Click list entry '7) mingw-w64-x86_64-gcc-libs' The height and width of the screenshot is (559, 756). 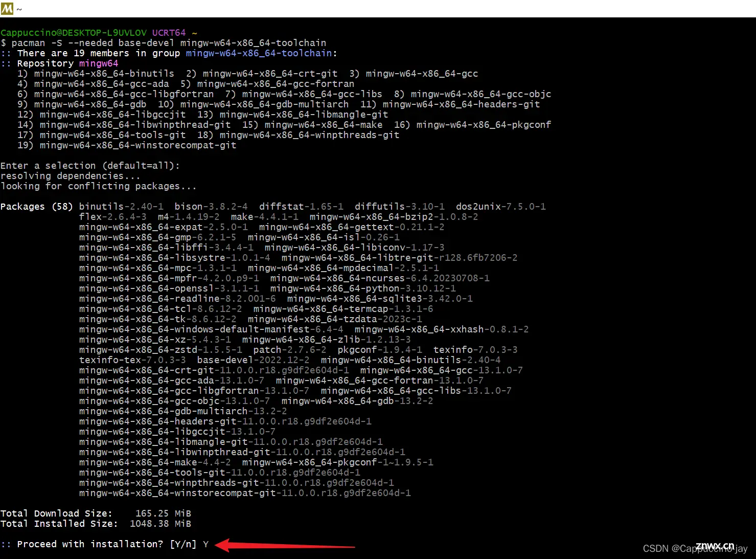[304, 94]
